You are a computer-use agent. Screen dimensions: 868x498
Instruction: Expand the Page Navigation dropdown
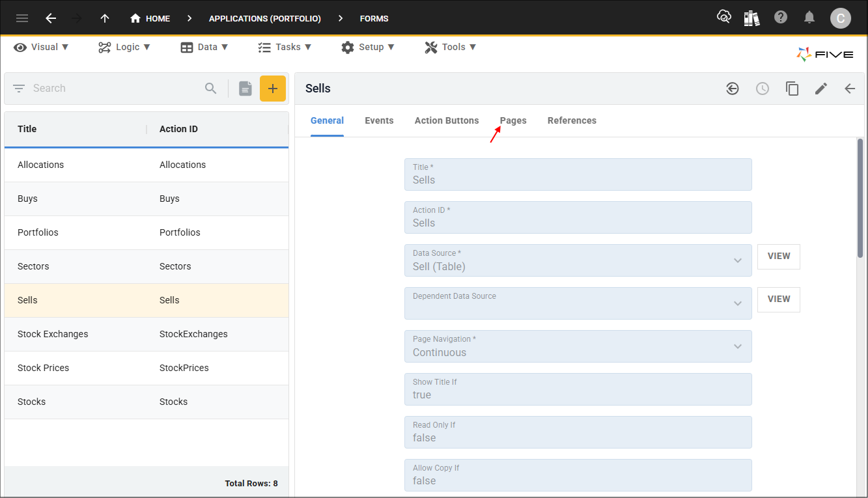[738, 346]
